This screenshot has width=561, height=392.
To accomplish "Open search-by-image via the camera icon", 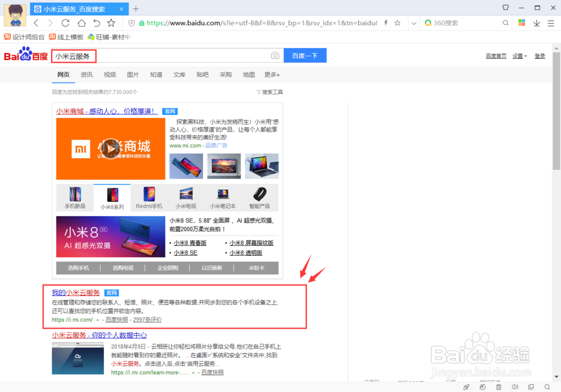I will [x=275, y=56].
